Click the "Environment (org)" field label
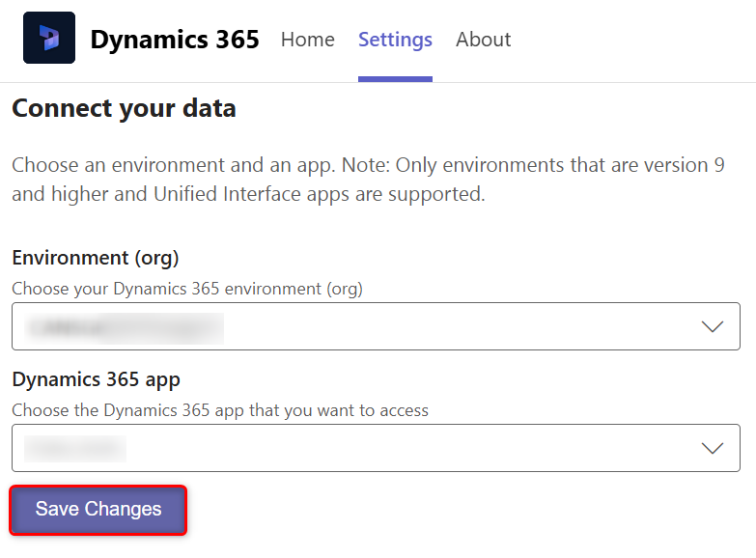Viewport: 756px width, 558px height. [x=96, y=258]
